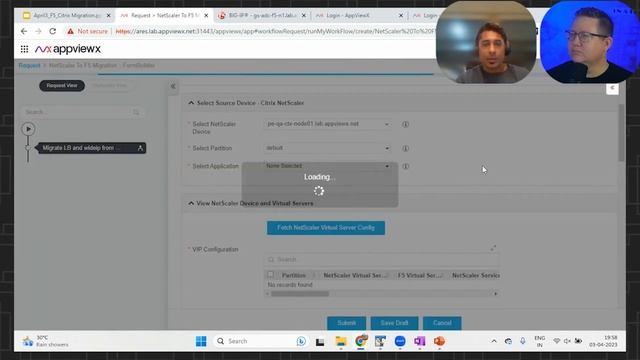Click the Windows taskbar Search box
640x360 pixels.
pyautogui.click(x=261, y=341)
